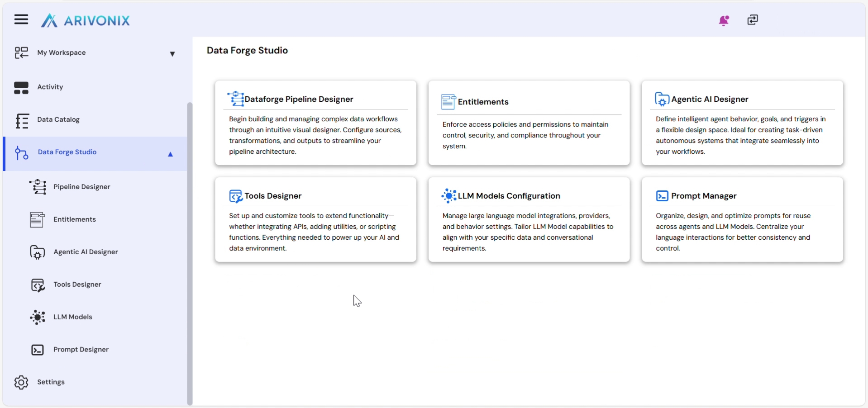This screenshot has height=408, width=868.
Task: Click the Pipeline Designer sidebar icon
Action: (x=38, y=187)
